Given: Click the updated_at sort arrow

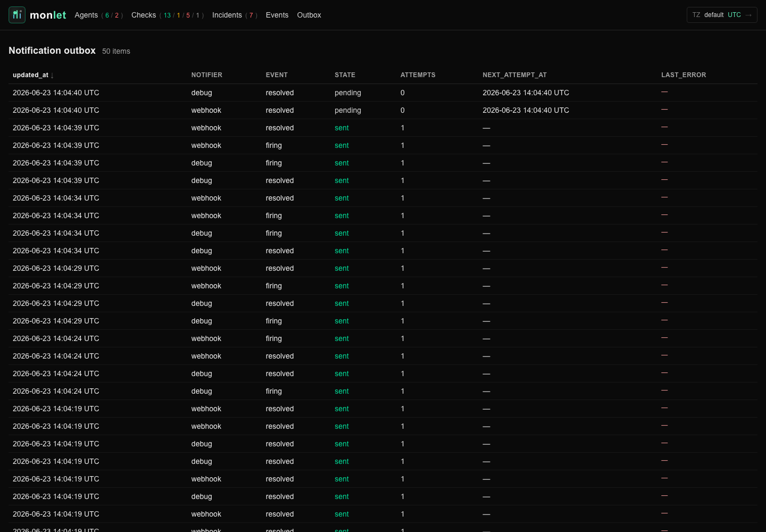Looking at the screenshot, I should pos(52,76).
